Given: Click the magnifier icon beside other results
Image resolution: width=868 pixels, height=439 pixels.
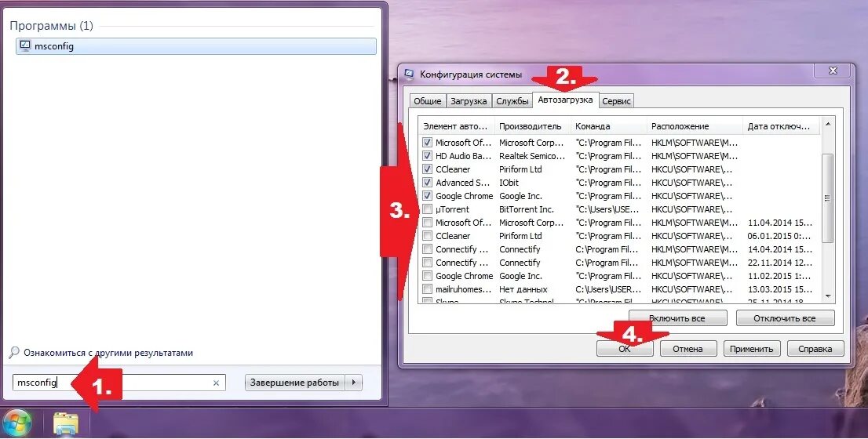Looking at the screenshot, I should (x=14, y=352).
